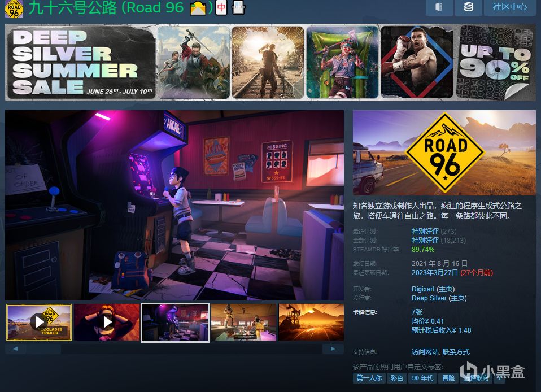
Task: Expand more tags with the plus button
Action: coord(500,378)
